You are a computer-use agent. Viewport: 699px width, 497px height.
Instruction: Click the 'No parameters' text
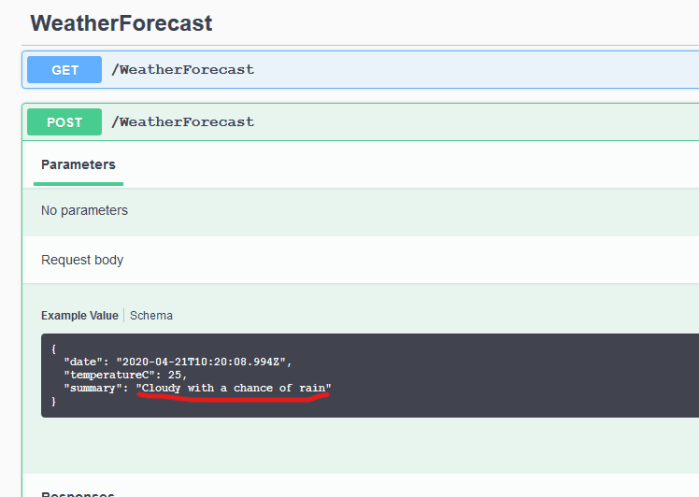pyautogui.click(x=84, y=211)
